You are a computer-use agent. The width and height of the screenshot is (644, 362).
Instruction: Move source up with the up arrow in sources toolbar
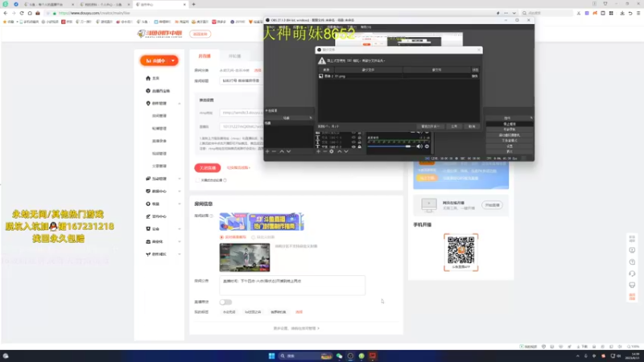coord(339,151)
